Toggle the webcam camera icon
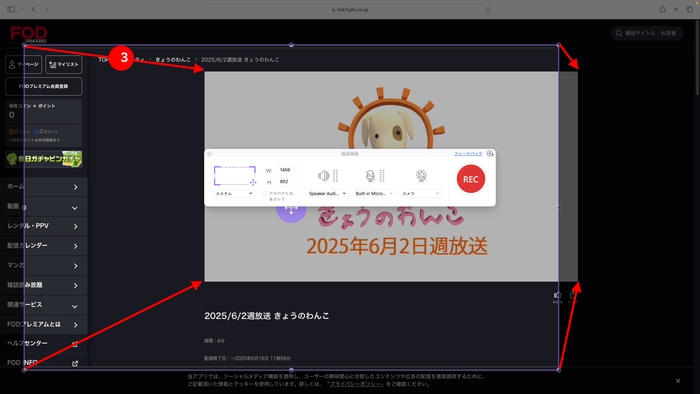 [421, 176]
